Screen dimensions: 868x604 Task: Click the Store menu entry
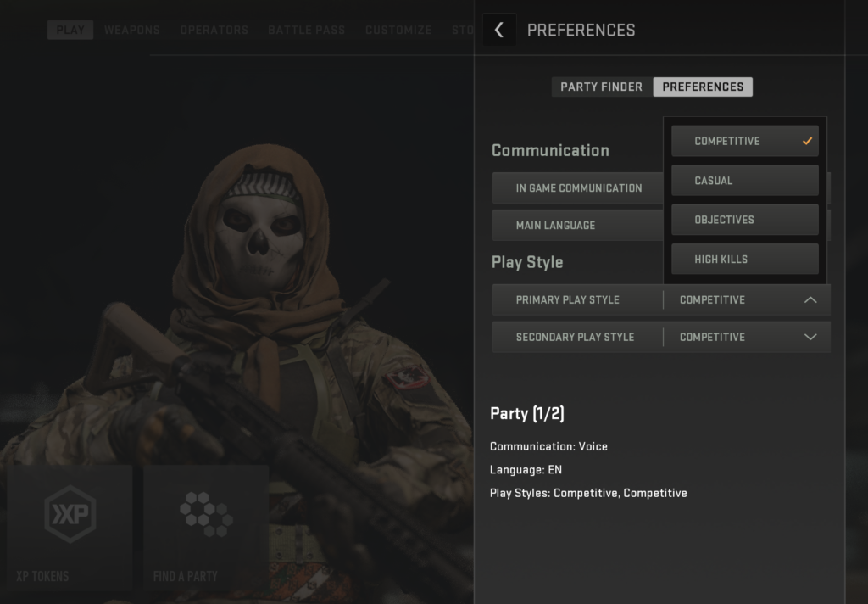[x=464, y=30]
